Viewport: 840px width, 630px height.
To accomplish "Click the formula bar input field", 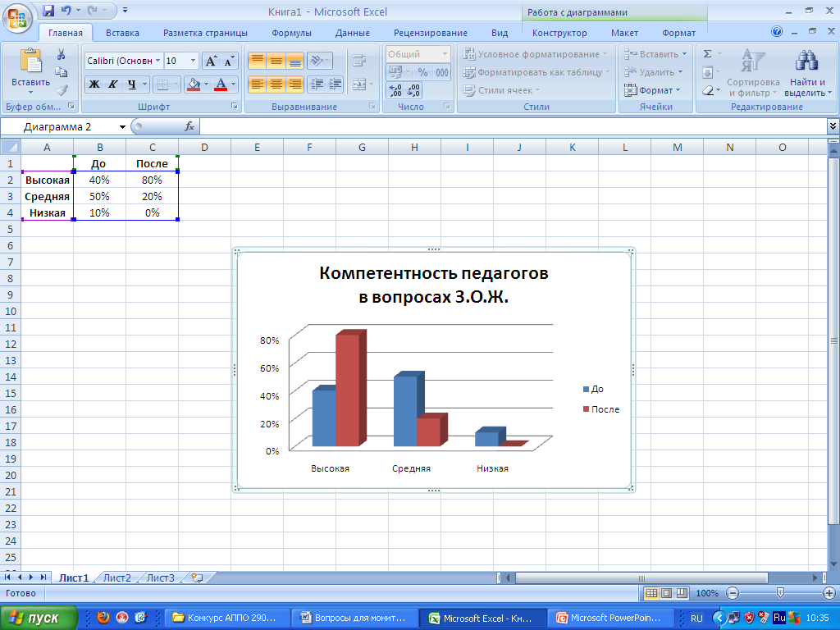I will [514, 127].
